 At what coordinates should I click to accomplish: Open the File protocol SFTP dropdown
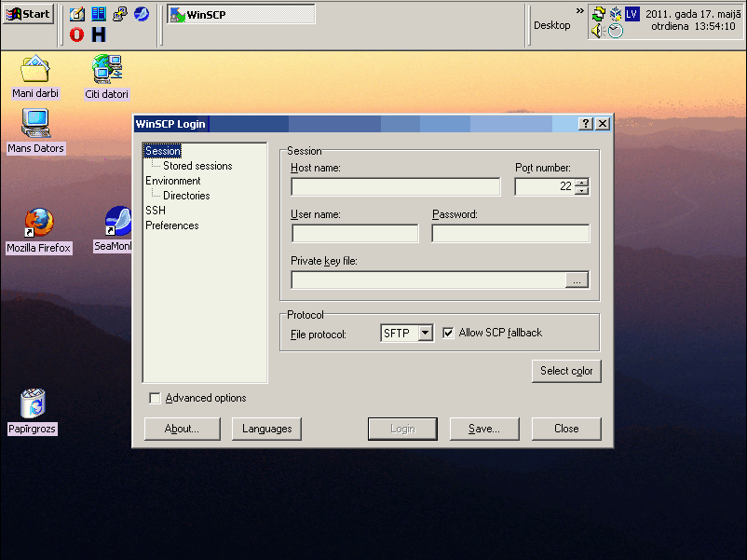click(407, 334)
